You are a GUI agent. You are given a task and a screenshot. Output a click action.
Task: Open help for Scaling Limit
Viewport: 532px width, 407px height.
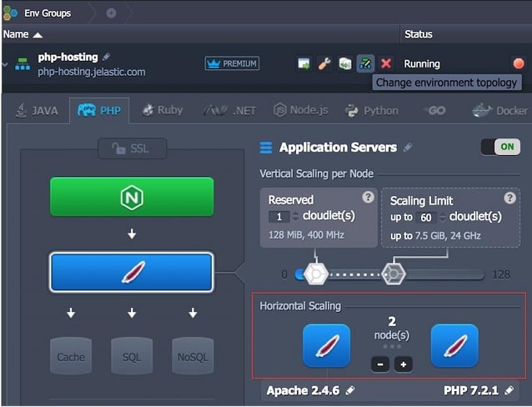click(509, 198)
